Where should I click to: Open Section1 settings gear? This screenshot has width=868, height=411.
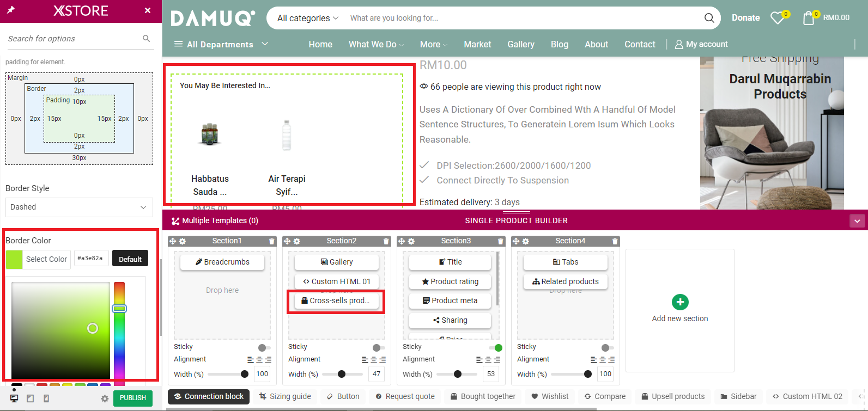click(183, 241)
